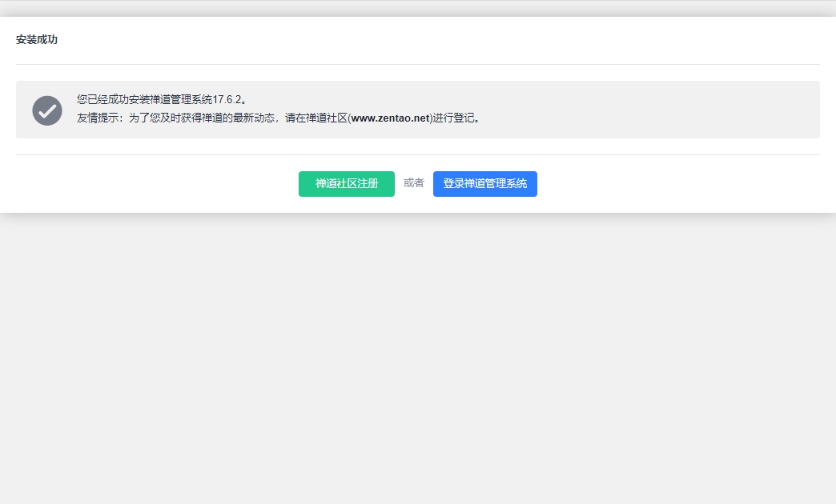The width and height of the screenshot is (836, 504).
Task: Click the white space left of the green button
Action: coord(160,184)
